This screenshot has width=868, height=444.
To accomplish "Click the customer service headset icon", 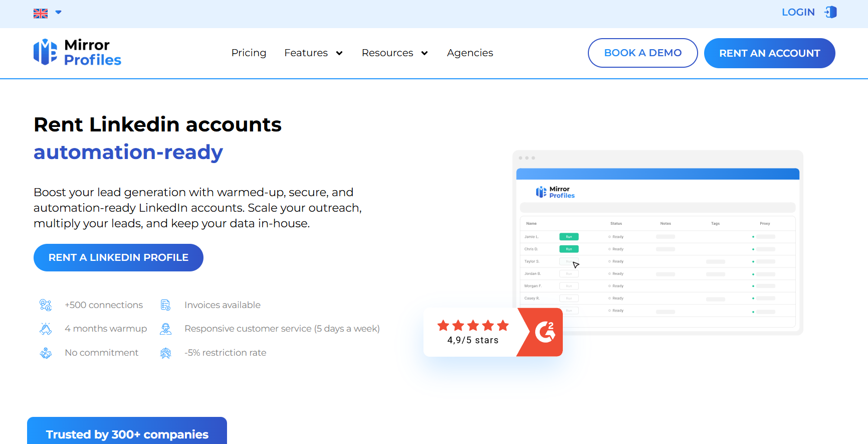I will (165, 329).
